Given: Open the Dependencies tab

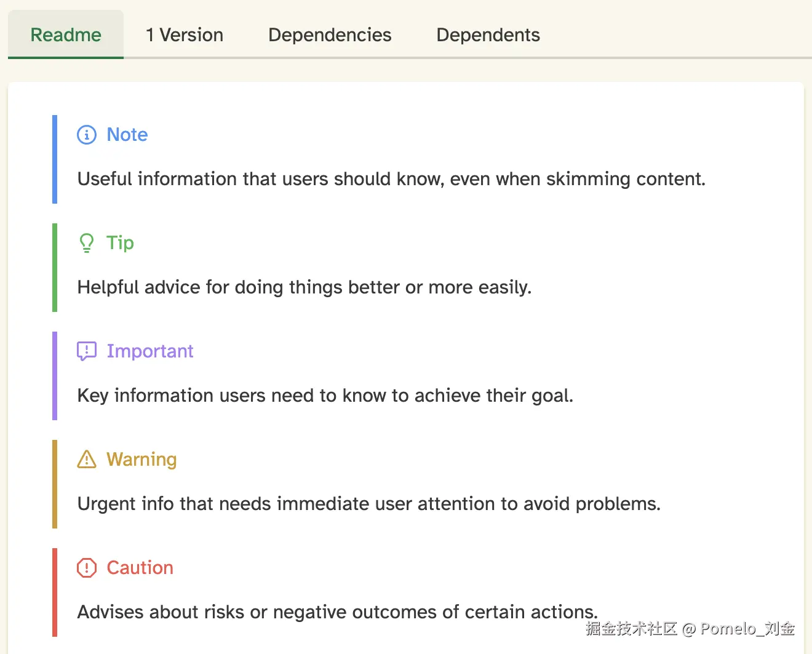Looking at the screenshot, I should point(330,35).
